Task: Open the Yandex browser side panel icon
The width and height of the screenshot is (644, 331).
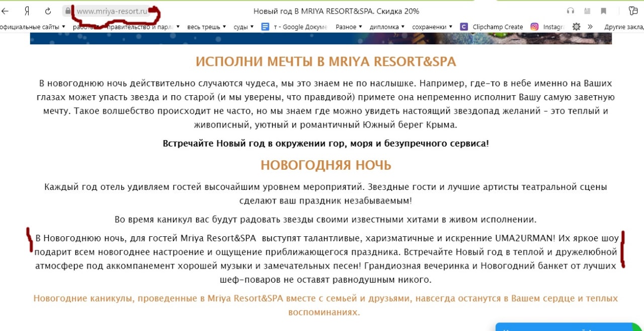Action: [x=633, y=11]
